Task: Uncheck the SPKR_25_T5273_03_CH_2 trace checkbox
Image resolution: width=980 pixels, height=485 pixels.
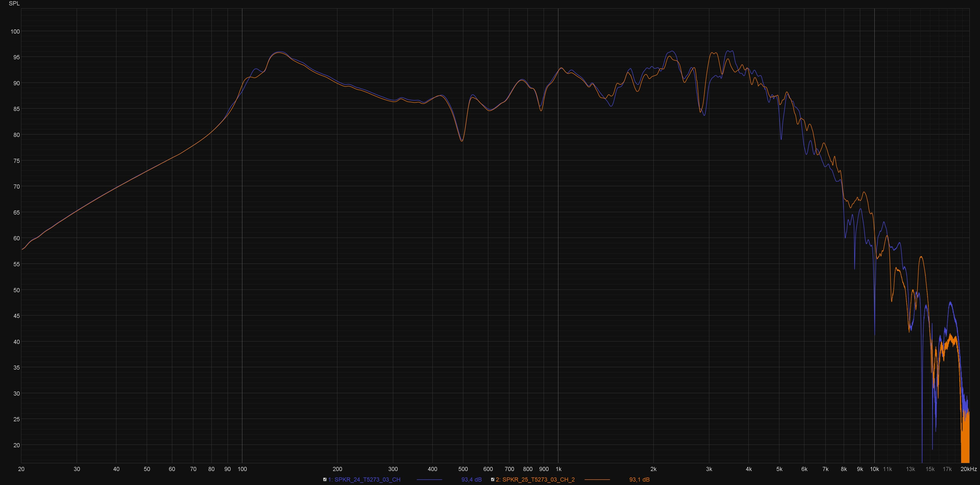Action: click(492, 479)
